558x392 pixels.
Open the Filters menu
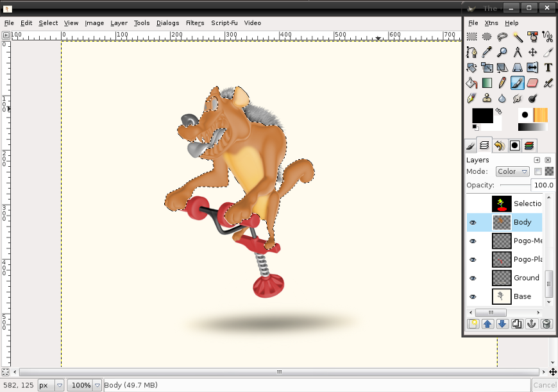[x=194, y=23]
